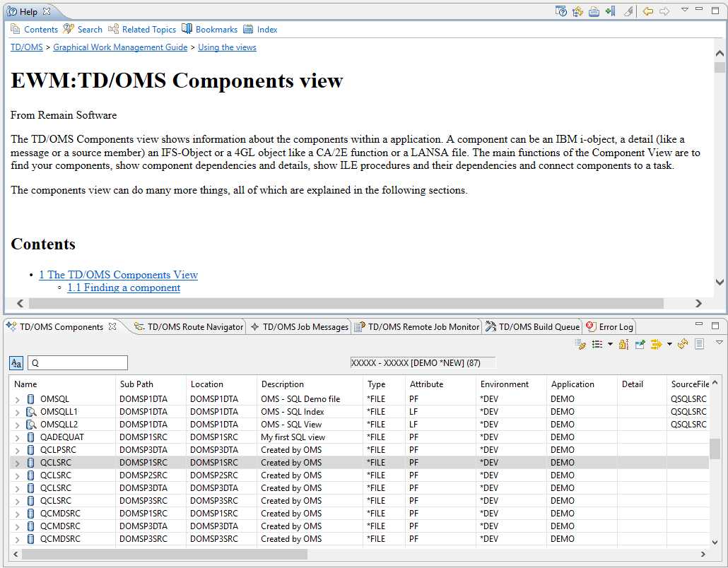Sort by Name column header
This screenshot has width=728, height=568.
click(x=62, y=384)
